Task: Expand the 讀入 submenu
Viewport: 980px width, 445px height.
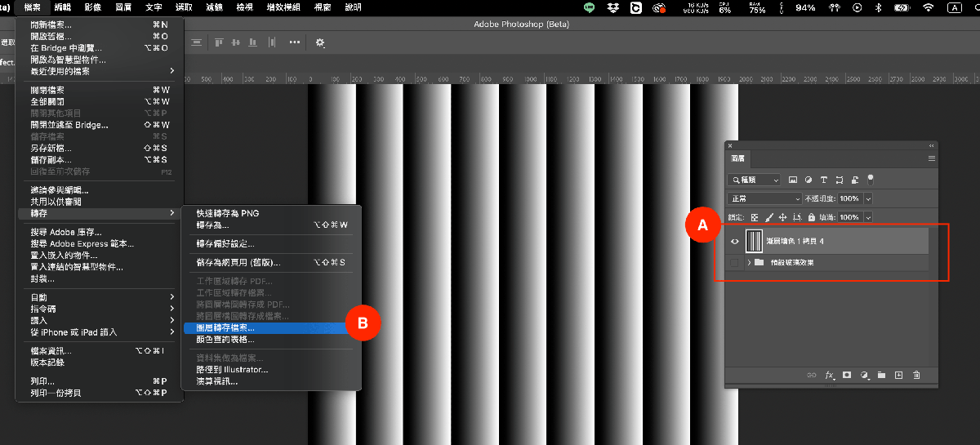Action: point(100,320)
